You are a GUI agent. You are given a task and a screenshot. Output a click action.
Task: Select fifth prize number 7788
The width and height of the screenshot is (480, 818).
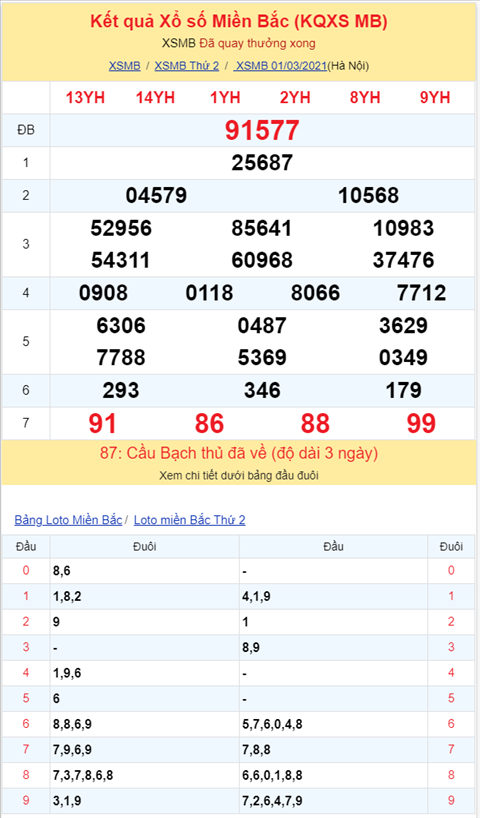point(121,358)
